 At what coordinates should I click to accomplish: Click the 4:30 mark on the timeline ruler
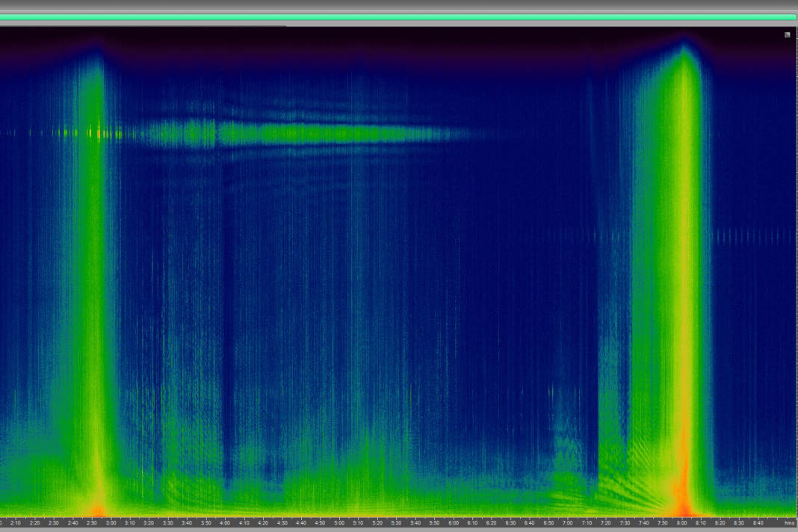[x=282, y=522]
